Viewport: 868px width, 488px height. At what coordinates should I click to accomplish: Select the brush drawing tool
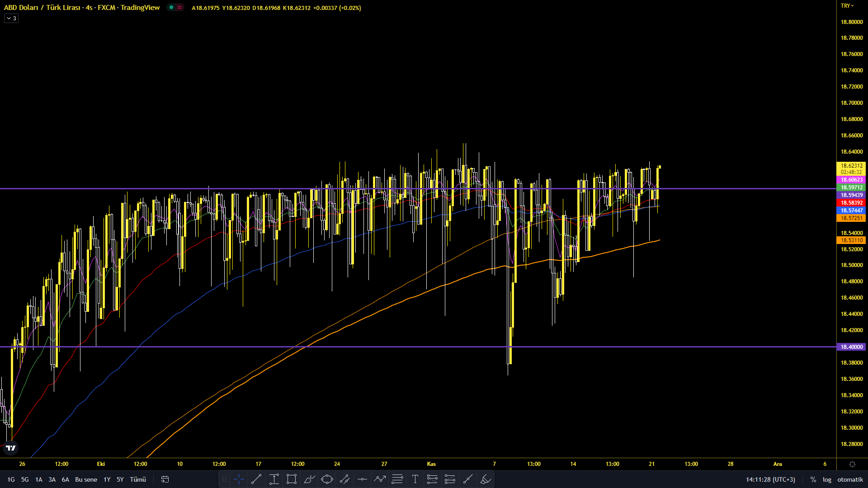(309, 479)
